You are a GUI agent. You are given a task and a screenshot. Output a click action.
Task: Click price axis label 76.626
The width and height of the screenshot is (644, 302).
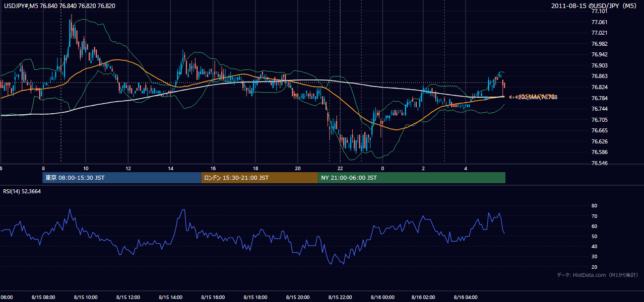[x=599, y=141]
